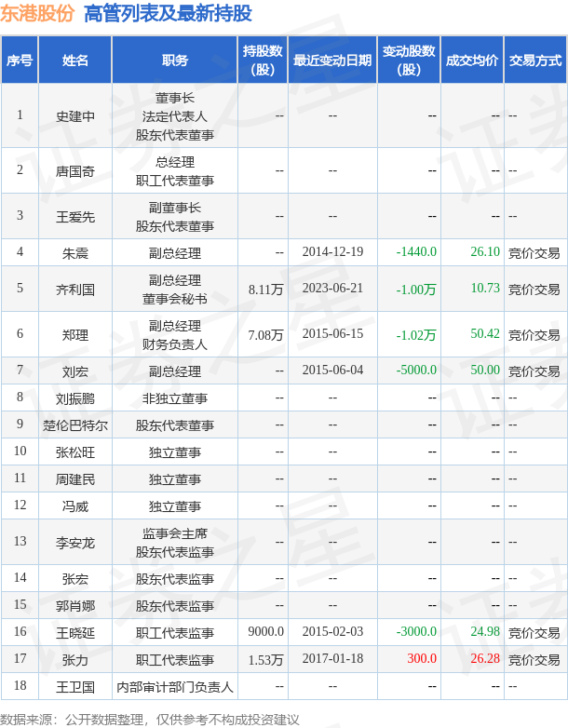
Task: Click the date 2014-12-19
Action: 332,252
